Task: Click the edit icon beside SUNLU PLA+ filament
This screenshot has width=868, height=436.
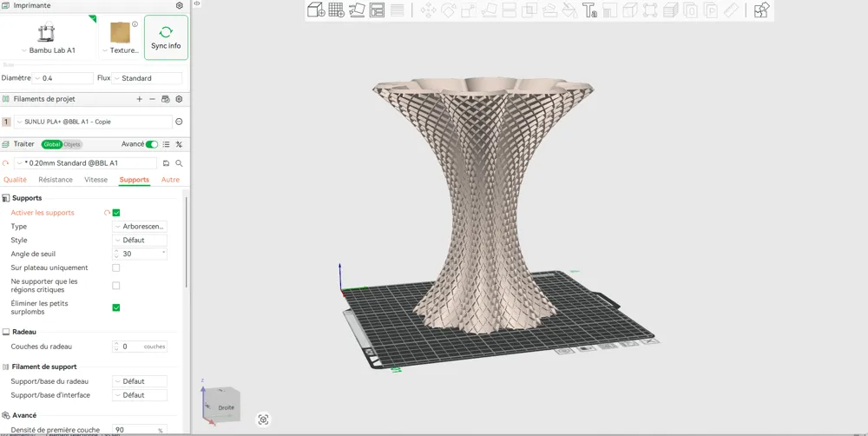Action: (179, 122)
